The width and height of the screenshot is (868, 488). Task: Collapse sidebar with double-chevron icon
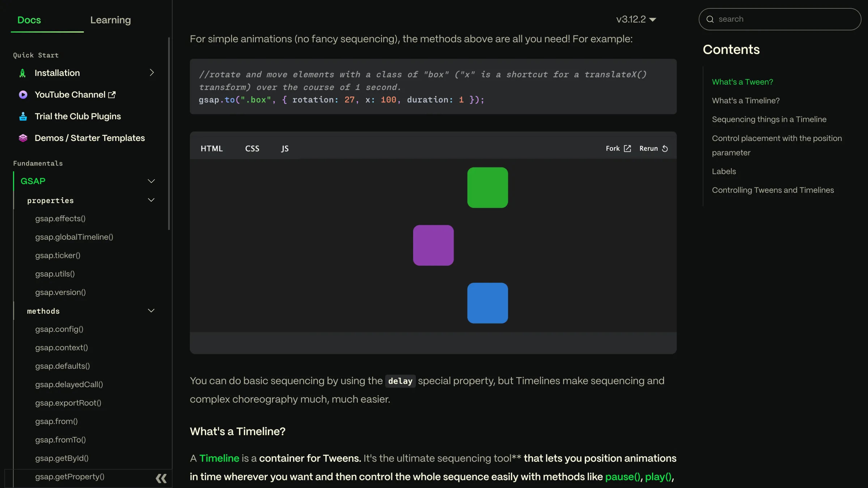(161, 478)
